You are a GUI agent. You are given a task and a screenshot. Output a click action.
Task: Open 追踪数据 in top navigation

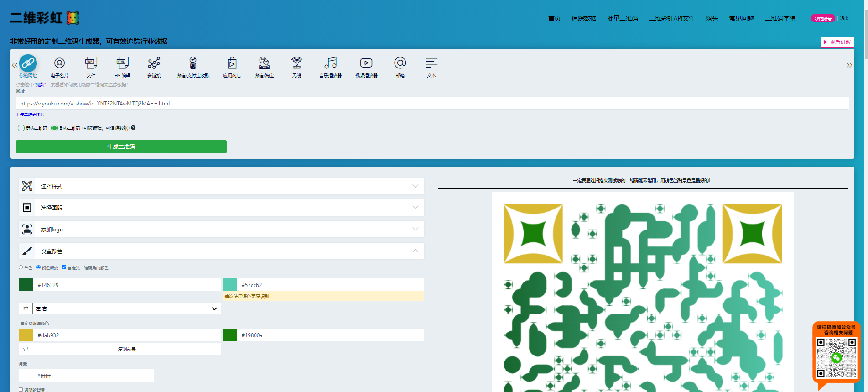pyautogui.click(x=583, y=18)
